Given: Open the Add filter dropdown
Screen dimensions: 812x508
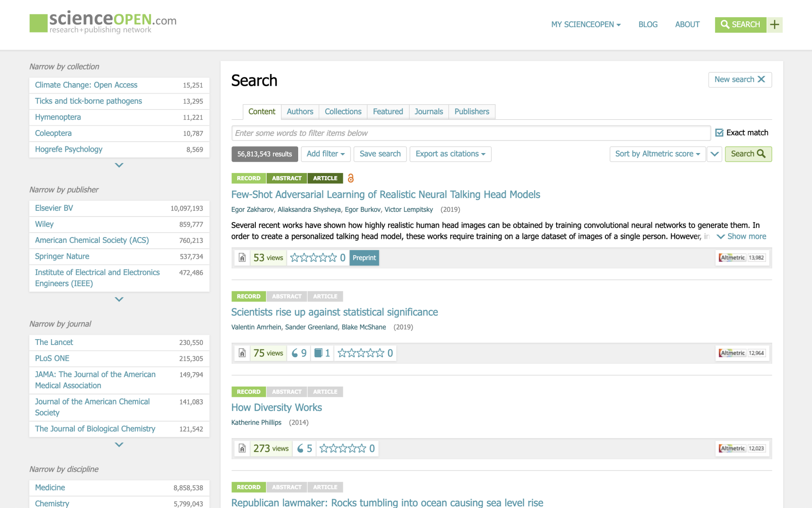Looking at the screenshot, I should pyautogui.click(x=325, y=154).
